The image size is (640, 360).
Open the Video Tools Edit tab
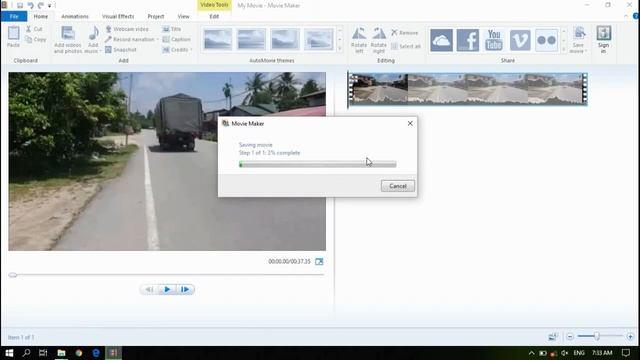click(214, 16)
